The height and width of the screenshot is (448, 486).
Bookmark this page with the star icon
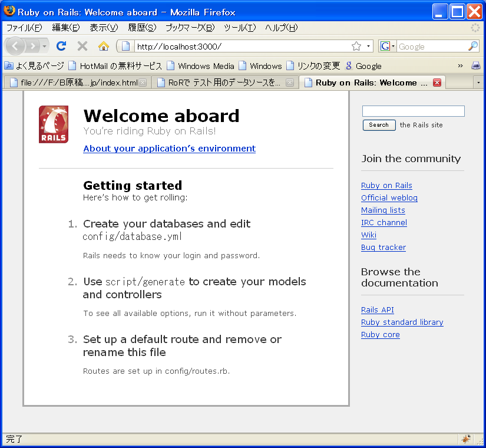click(x=356, y=46)
